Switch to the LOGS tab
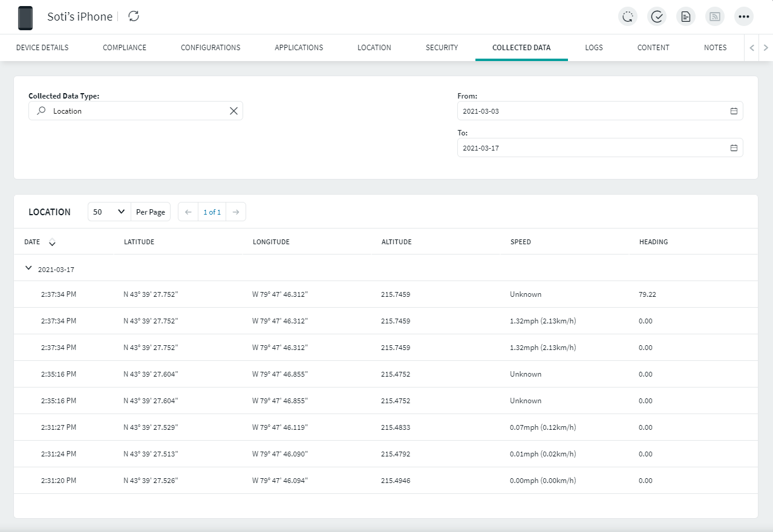The image size is (773, 532). [593, 48]
